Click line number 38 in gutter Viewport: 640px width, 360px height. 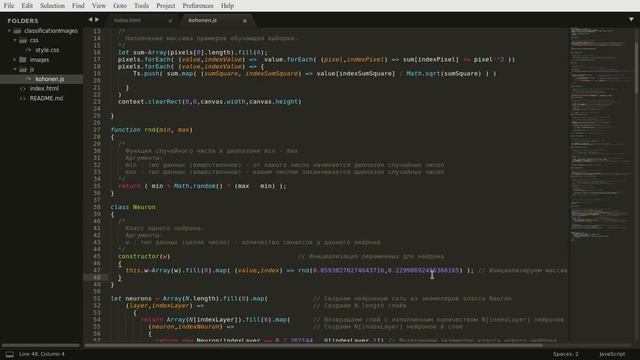97,207
